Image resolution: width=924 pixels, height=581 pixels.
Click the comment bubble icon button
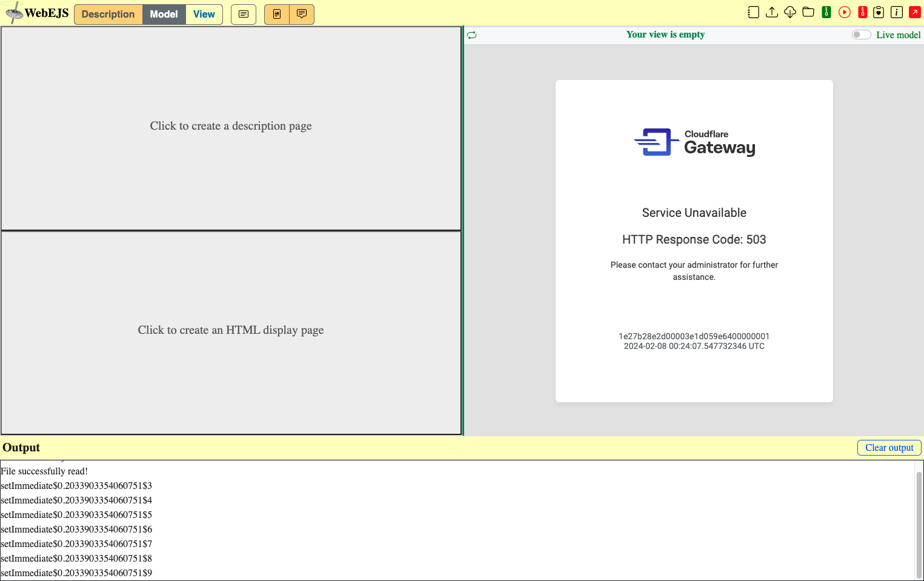(x=302, y=14)
